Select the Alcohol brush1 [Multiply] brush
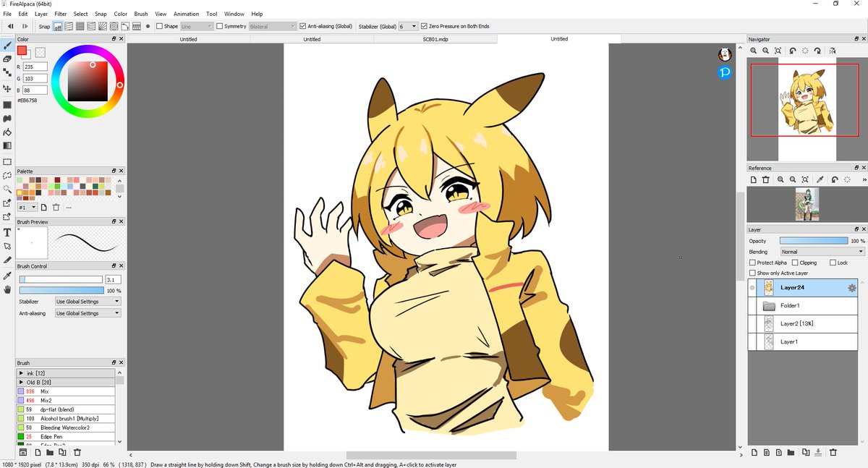The height and width of the screenshot is (468, 868). point(66,418)
